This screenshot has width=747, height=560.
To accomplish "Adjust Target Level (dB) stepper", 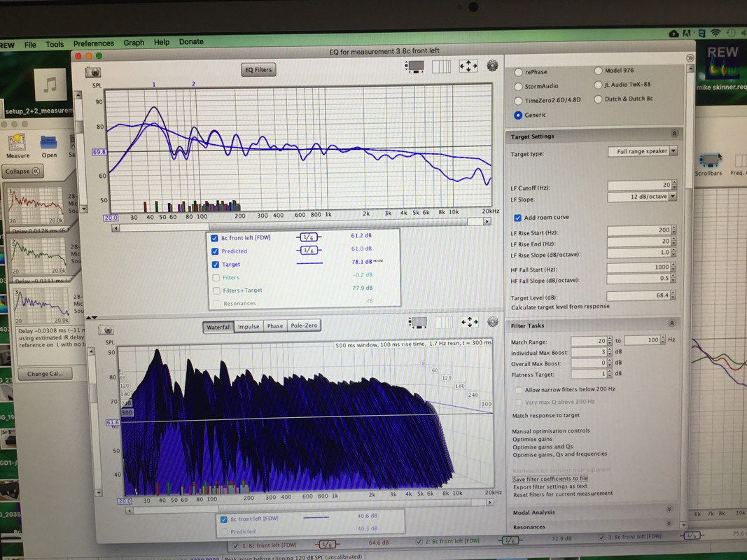I will point(673,295).
